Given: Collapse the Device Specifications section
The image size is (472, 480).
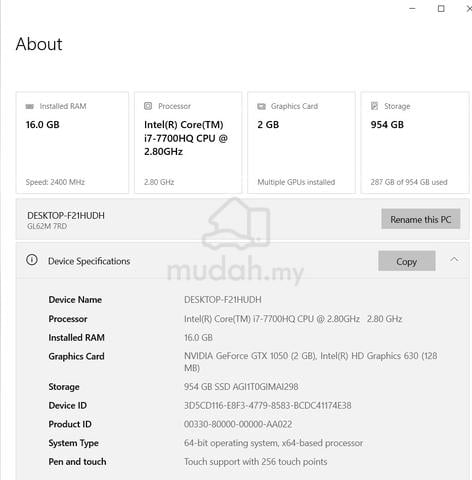Looking at the screenshot, I should 454,260.
